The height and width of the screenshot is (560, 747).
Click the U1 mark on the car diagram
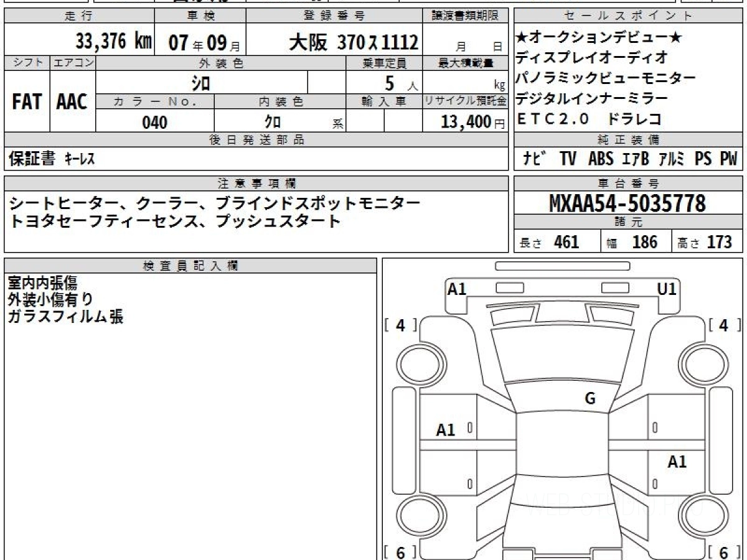pyautogui.click(x=667, y=289)
